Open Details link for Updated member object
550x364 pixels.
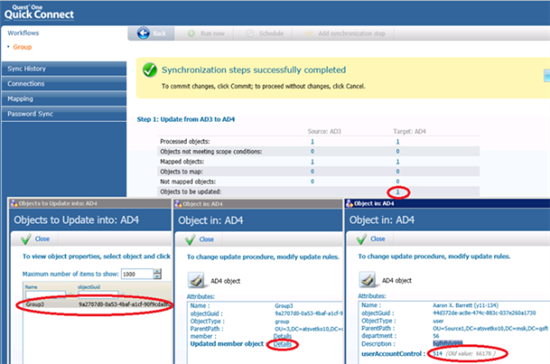point(282,344)
